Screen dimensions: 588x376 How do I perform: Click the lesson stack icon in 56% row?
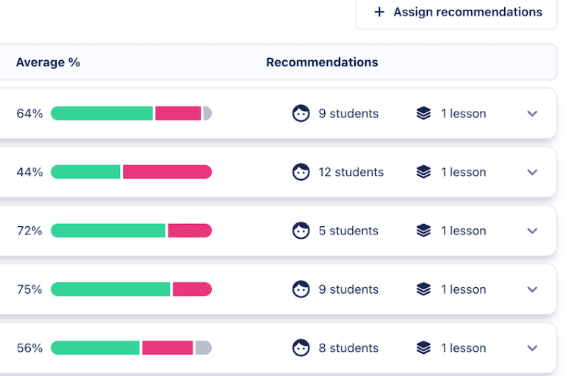point(423,348)
